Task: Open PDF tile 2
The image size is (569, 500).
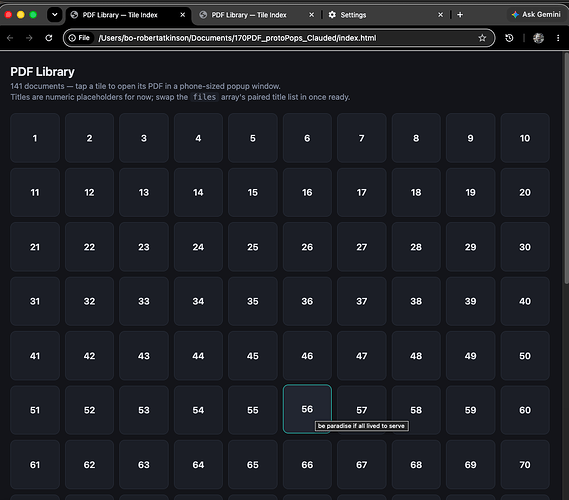Action: [x=89, y=138]
